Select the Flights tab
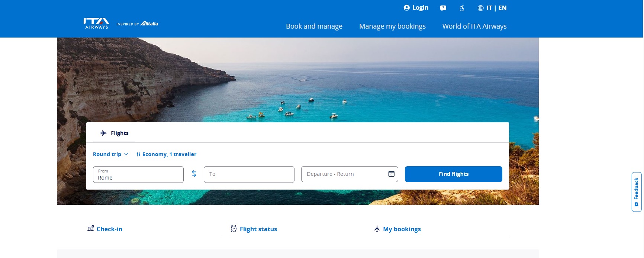Viewport: 644px width, 258px height. pyautogui.click(x=115, y=133)
